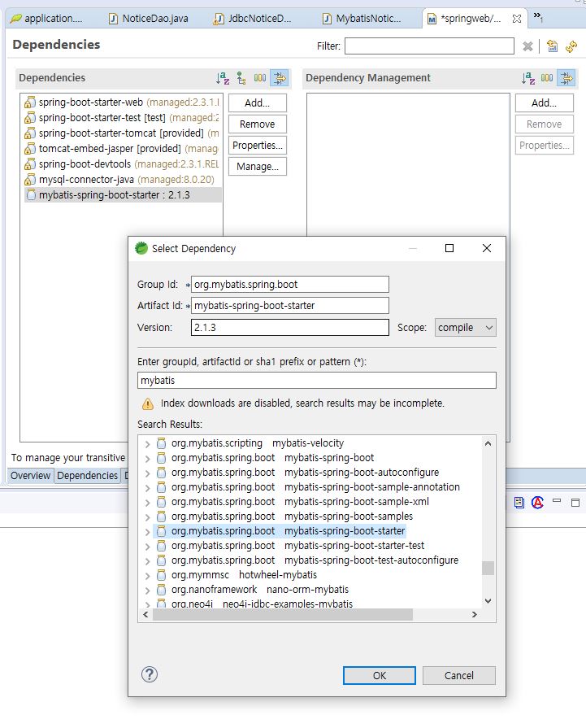The image size is (586, 728).
Task: Open the hidden editor tabs overflow list
Action: pyautogui.click(x=538, y=17)
